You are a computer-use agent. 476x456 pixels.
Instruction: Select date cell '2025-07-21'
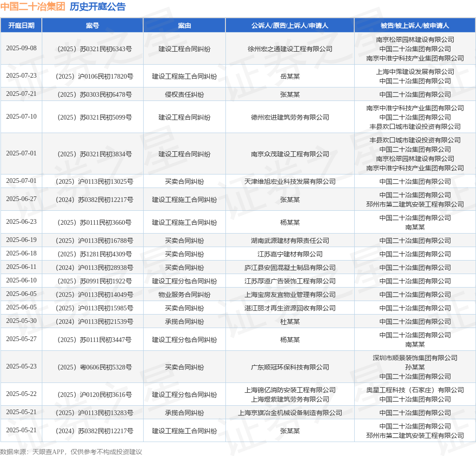[21, 94]
